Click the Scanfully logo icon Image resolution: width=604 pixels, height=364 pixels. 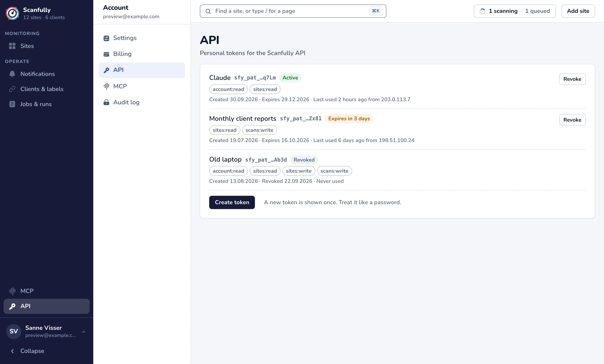[12, 13]
